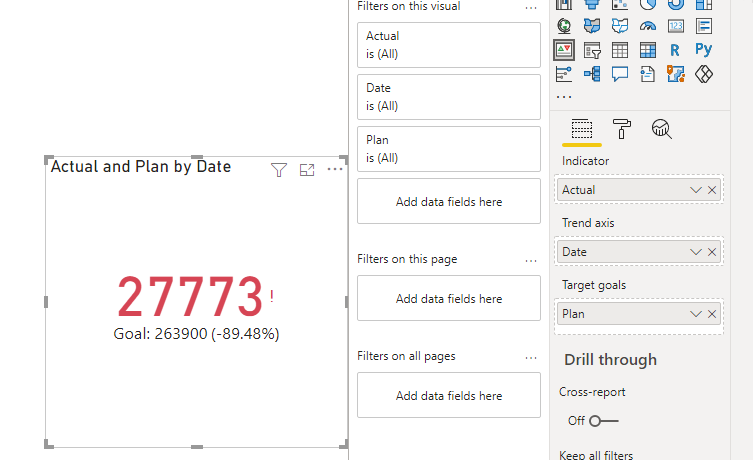Click the KPI value 27773
The image size is (753, 460).
pos(190,296)
